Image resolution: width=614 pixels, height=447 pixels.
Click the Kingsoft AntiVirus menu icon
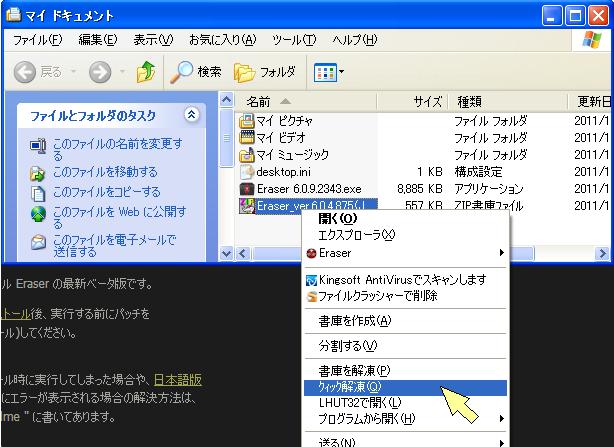(x=311, y=280)
